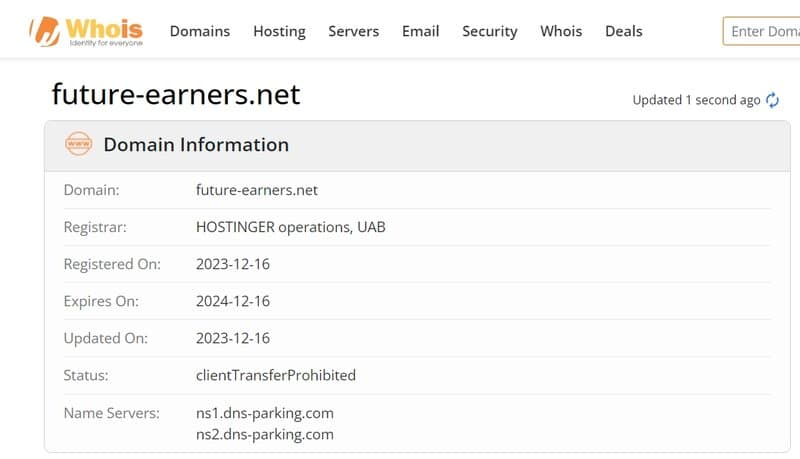Image resolution: width=800 pixels, height=459 pixels.
Task: Click the Domain Information panel header
Action: tap(417, 145)
